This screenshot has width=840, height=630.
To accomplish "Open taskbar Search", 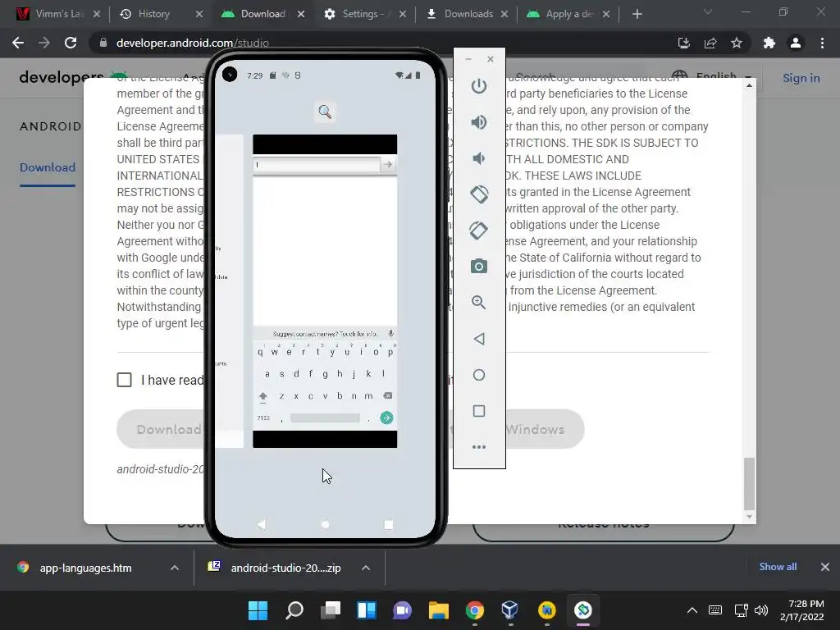I will pos(294,610).
